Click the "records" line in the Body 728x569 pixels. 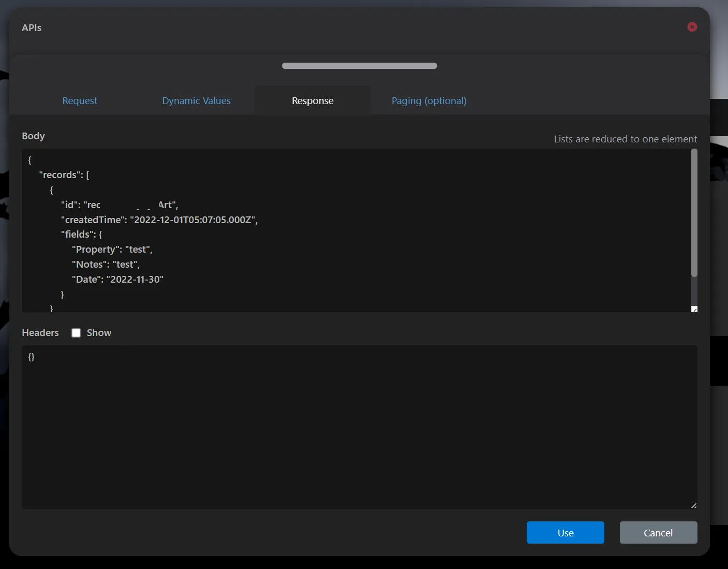point(64,175)
